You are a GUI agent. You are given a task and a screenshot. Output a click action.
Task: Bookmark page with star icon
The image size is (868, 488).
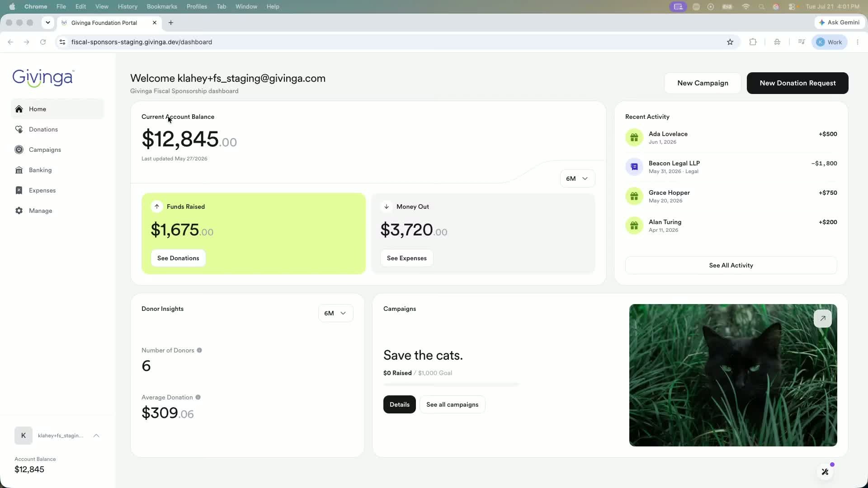point(730,42)
